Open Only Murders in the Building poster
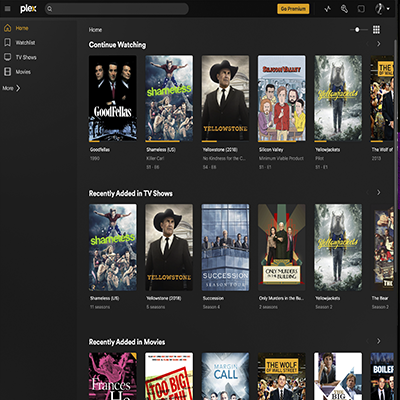 coord(282,247)
